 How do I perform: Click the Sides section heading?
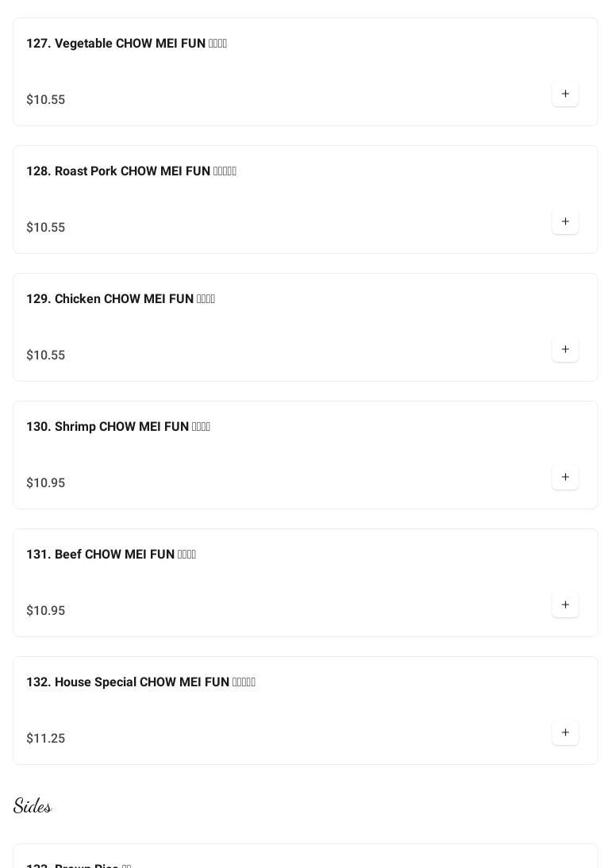33,806
